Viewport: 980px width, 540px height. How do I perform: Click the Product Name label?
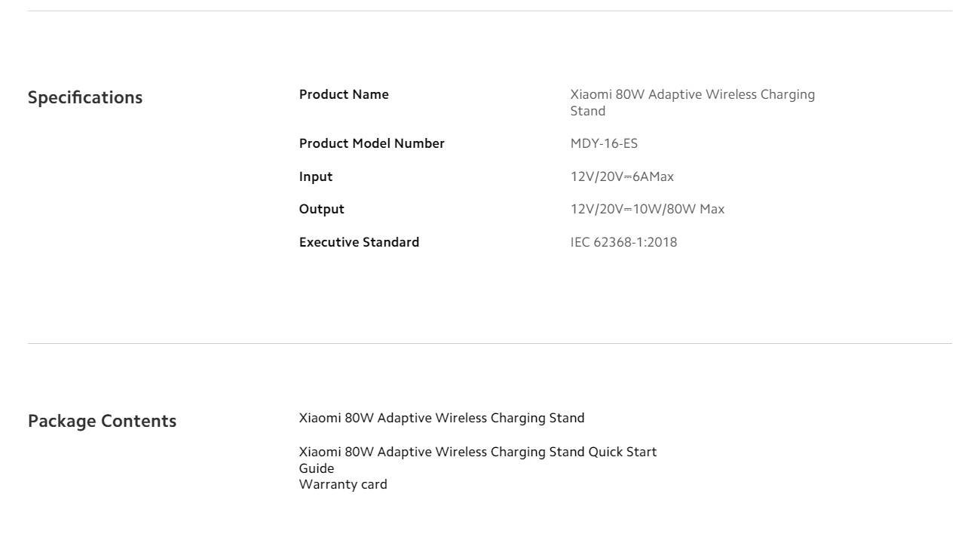click(344, 94)
